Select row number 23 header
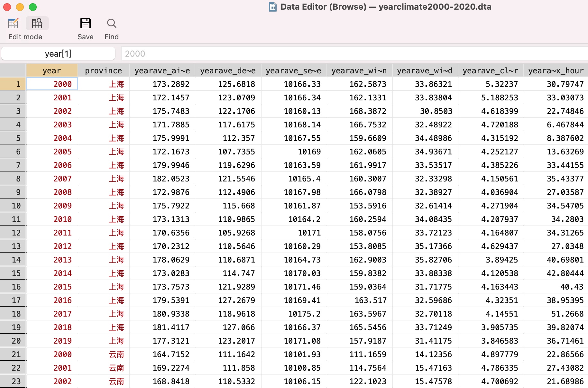 (x=13, y=381)
